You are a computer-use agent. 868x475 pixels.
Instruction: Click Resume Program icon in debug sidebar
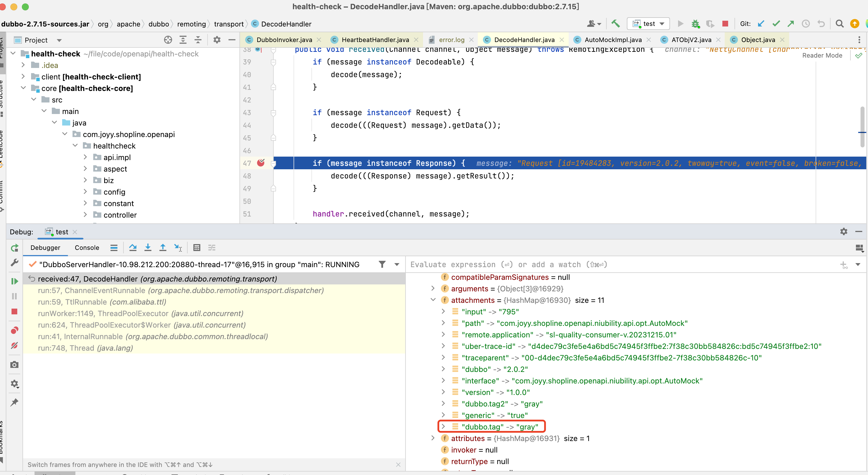14,281
